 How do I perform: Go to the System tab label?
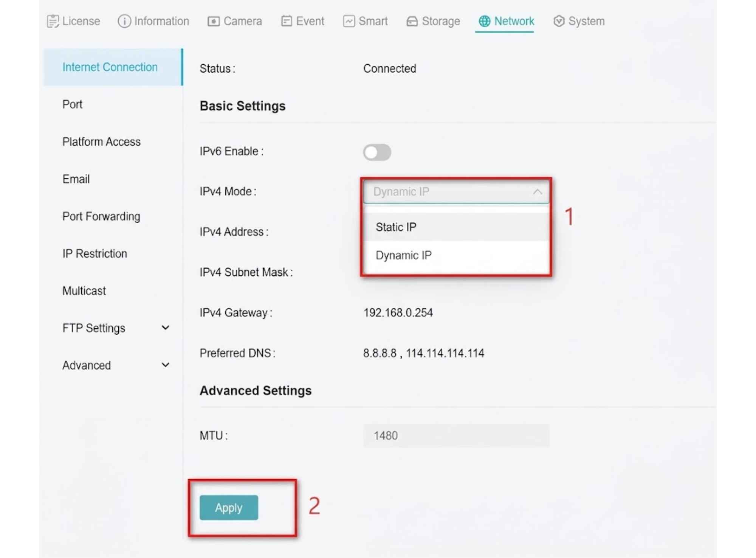pyautogui.click(x=586, y=21)
